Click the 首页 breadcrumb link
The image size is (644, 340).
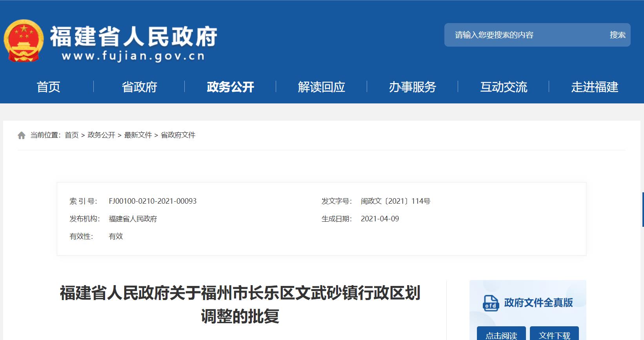71,135
